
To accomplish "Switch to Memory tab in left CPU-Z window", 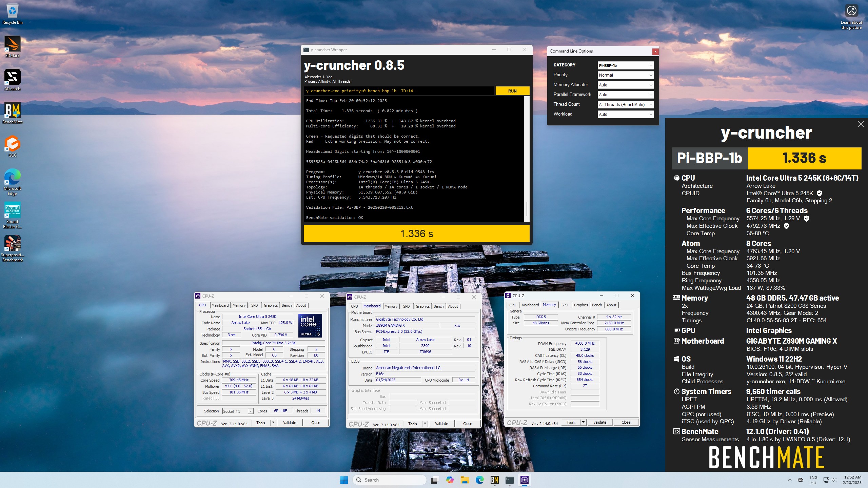I will click(239, 305).
